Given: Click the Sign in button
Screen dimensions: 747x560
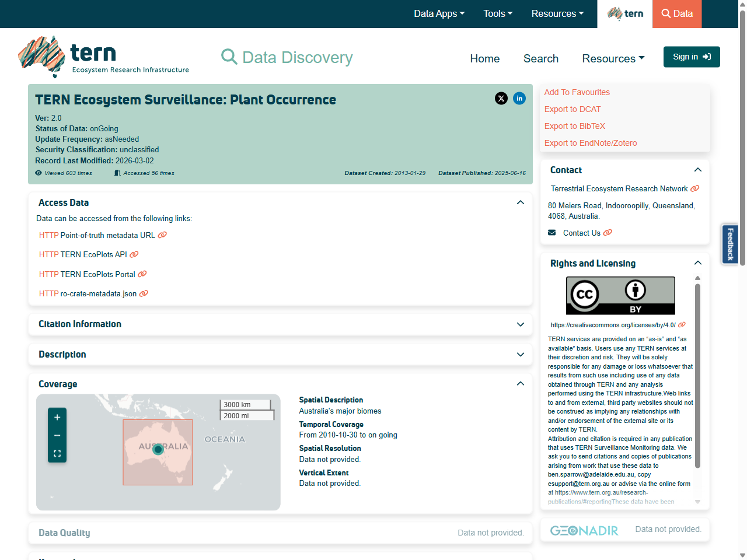Looking at the screenshot, I should click(x=691, y=57).
